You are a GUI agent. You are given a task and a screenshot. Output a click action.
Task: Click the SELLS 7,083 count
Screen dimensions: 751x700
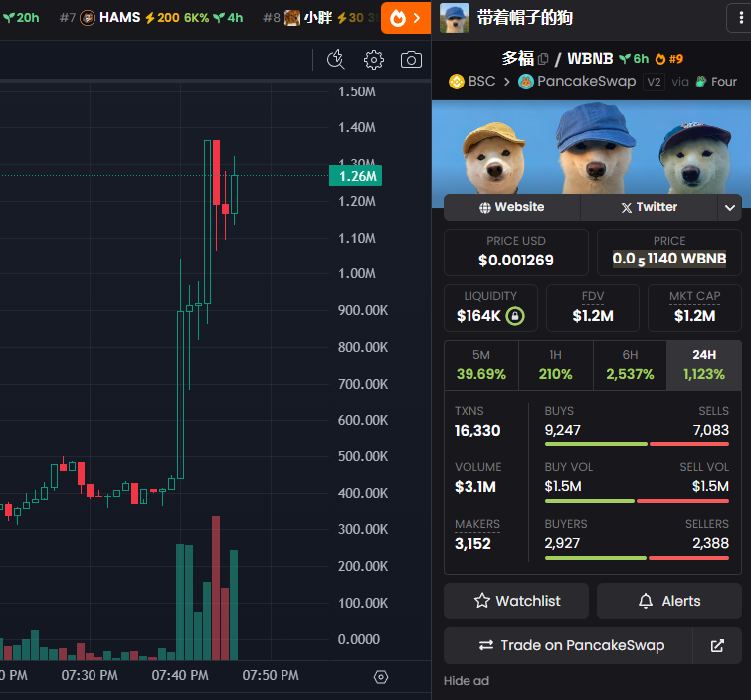pos(711,430)
